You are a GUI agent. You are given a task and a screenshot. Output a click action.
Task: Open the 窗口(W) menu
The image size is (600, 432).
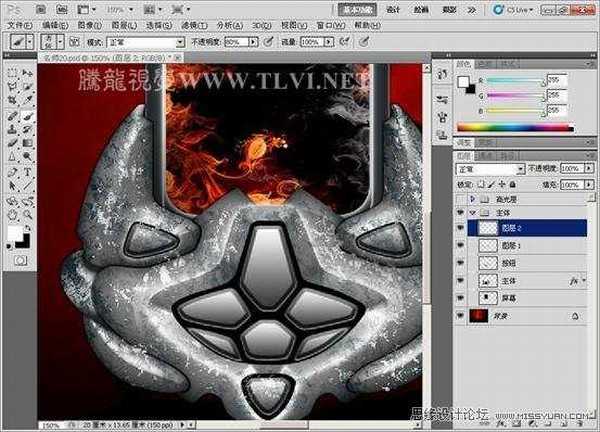coord(331,26)
